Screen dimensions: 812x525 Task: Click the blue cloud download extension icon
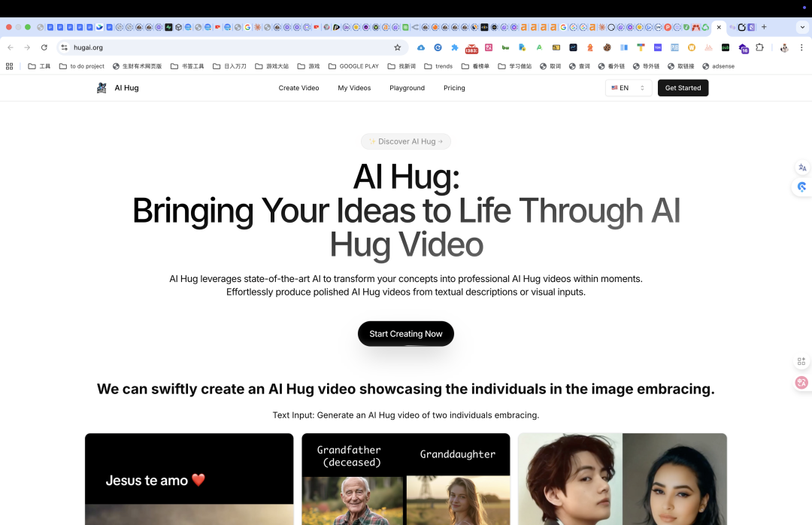(x=421, y=47)
